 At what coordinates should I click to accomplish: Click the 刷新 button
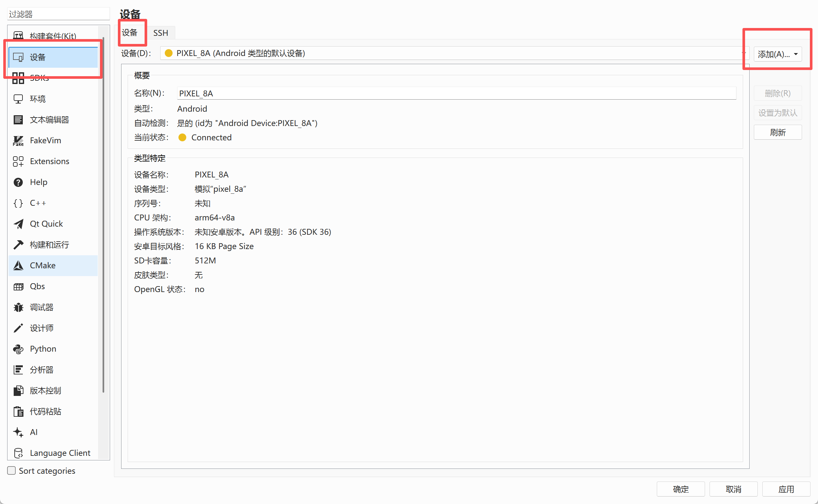[x=777, y=132]
